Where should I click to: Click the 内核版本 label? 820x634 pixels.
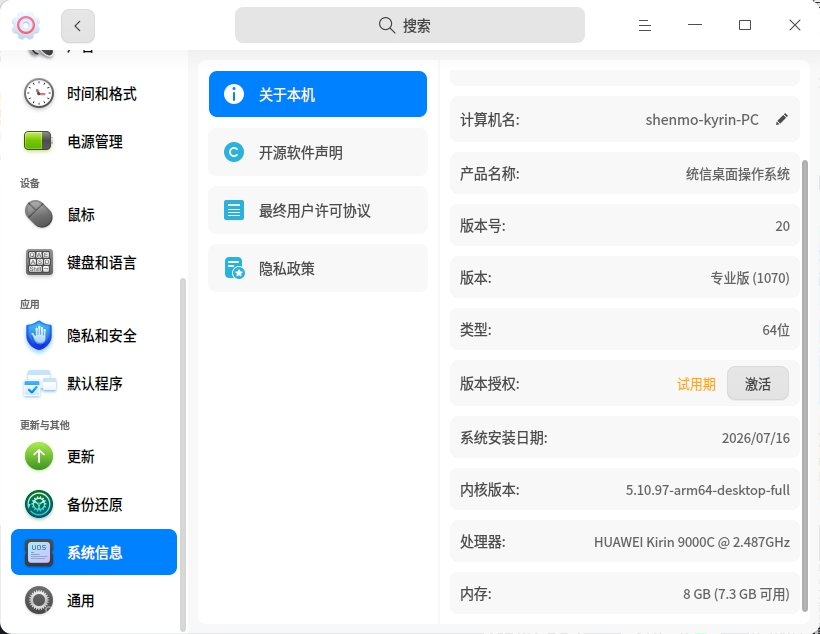pos(489,490)
